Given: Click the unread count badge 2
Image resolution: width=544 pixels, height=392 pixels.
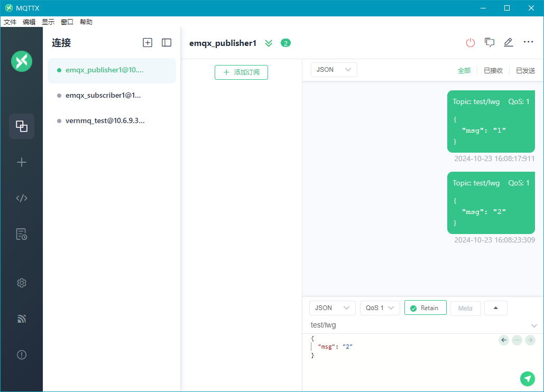Looking at the screenshot, I should click(285, 43).
